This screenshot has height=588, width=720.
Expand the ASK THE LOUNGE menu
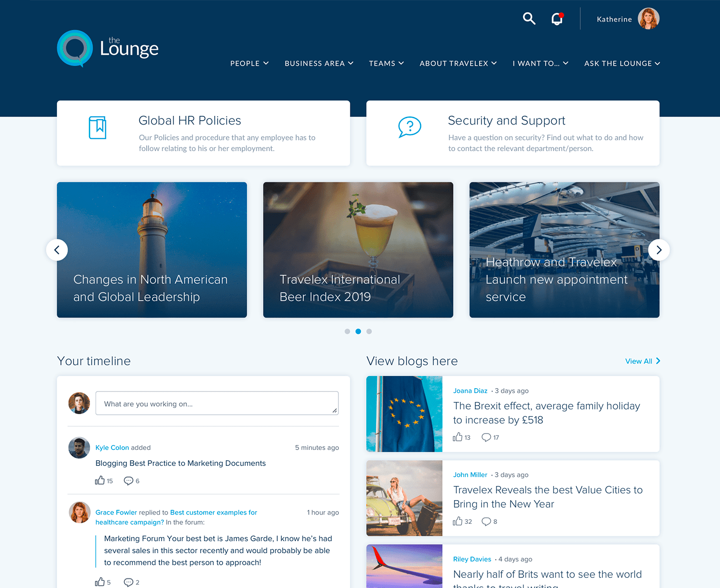point(622,63)
